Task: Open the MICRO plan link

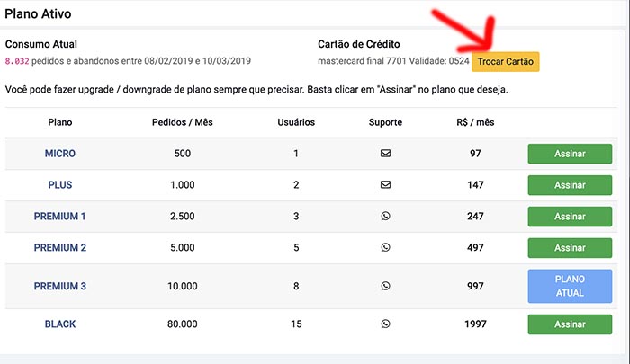Action: tap(60, 154)
